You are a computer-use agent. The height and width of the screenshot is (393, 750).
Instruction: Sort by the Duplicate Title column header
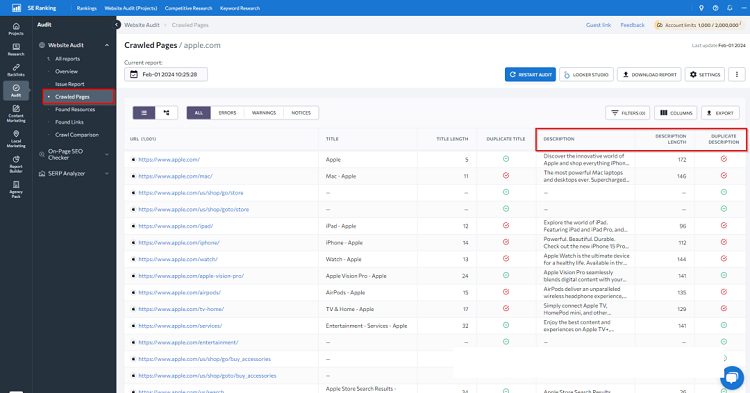coord(506,139)
